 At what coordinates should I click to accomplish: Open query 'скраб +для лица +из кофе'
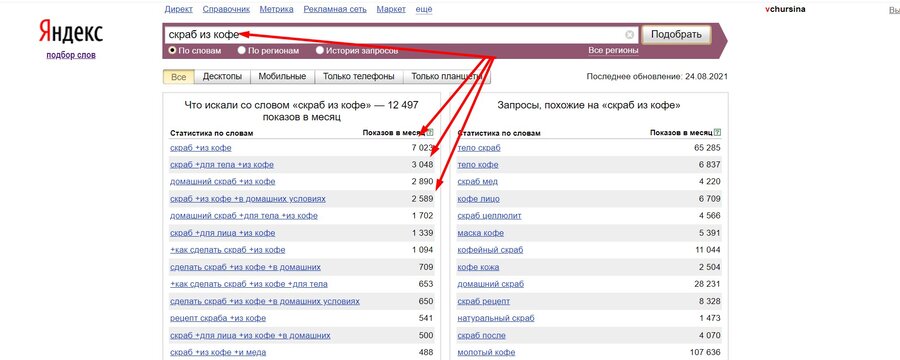click(x=222, y=233)
